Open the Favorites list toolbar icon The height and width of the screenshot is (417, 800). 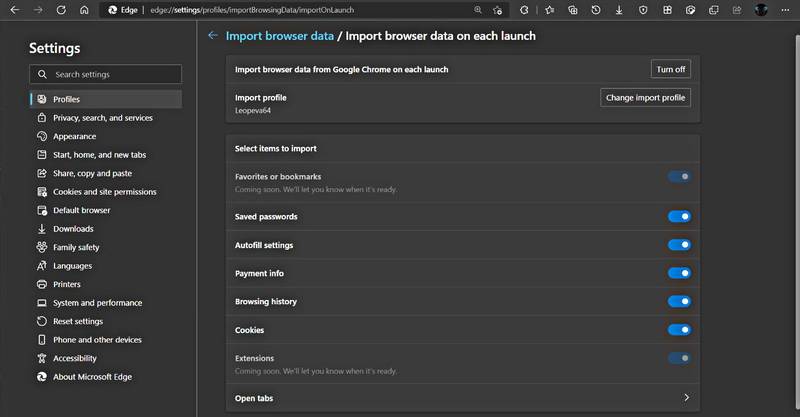(x=549, y=10)
